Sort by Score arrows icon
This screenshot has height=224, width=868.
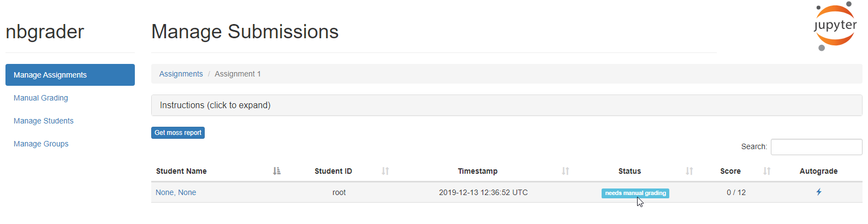coord(767,171)
